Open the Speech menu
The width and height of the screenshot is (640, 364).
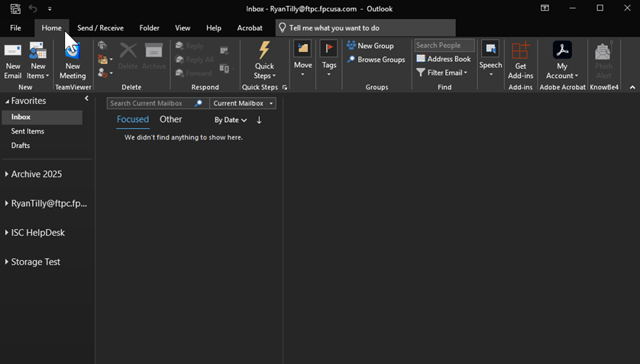pos(490,59)
